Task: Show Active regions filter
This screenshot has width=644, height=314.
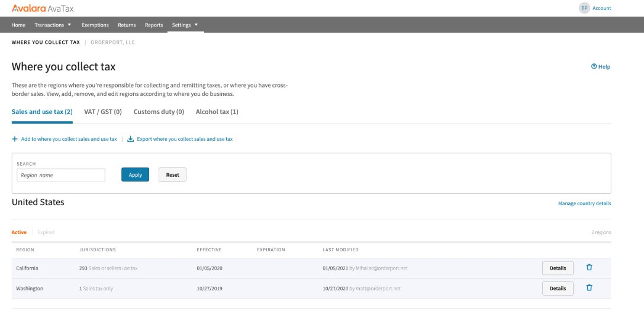Action: [x=19, y=232]
